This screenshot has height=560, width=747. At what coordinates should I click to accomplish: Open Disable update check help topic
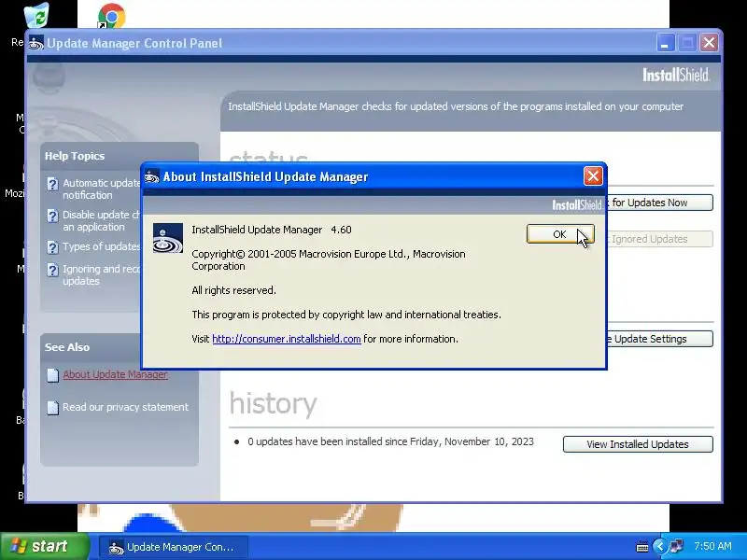[x=102, y=220]
